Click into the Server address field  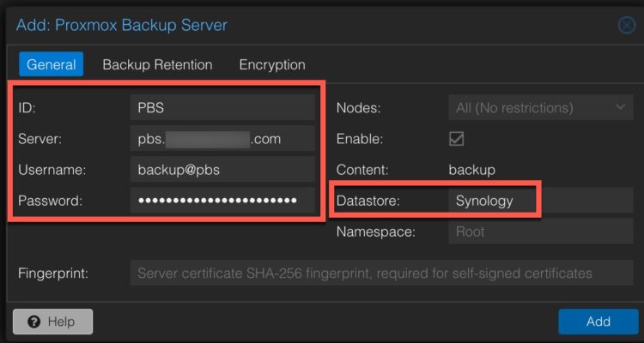(x=222, y=138)
